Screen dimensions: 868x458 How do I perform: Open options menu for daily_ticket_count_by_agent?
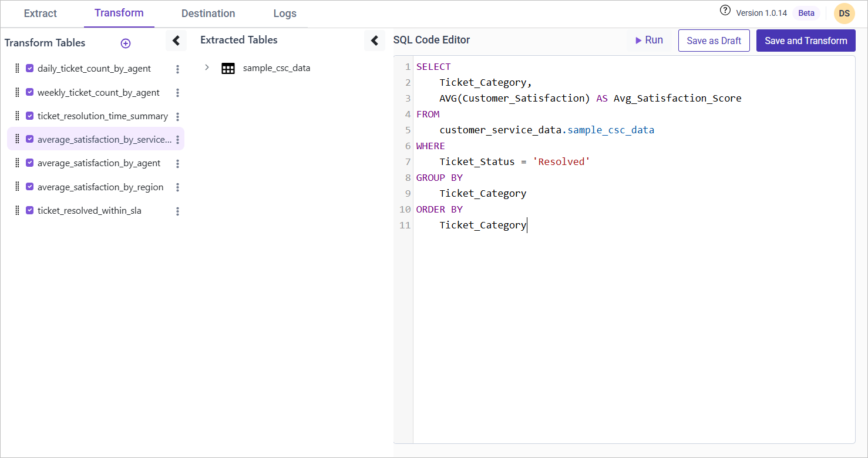[x=177, y=69]
